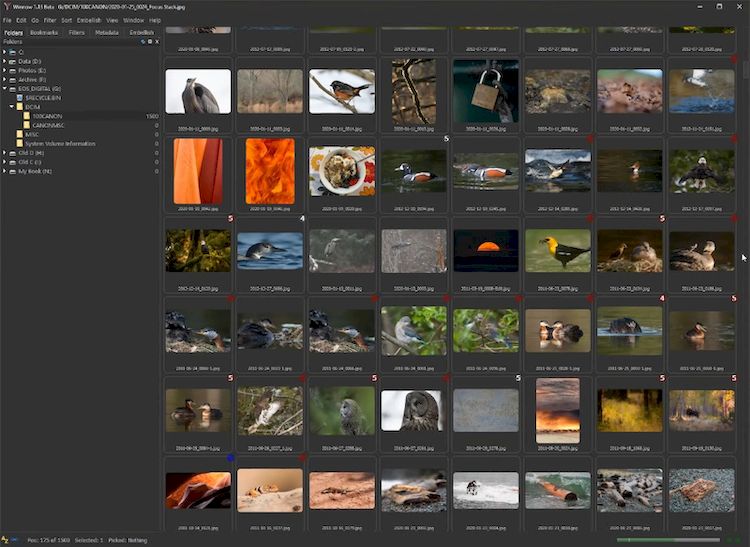Click the Folders panel refresh icon

[x=142, y=42]
